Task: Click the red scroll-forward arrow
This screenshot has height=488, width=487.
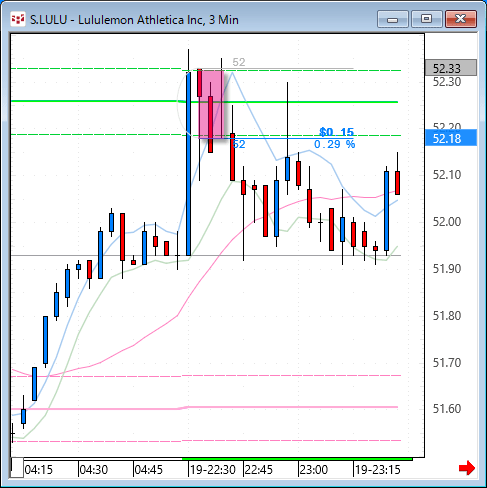Action: [x=467, y=468]
